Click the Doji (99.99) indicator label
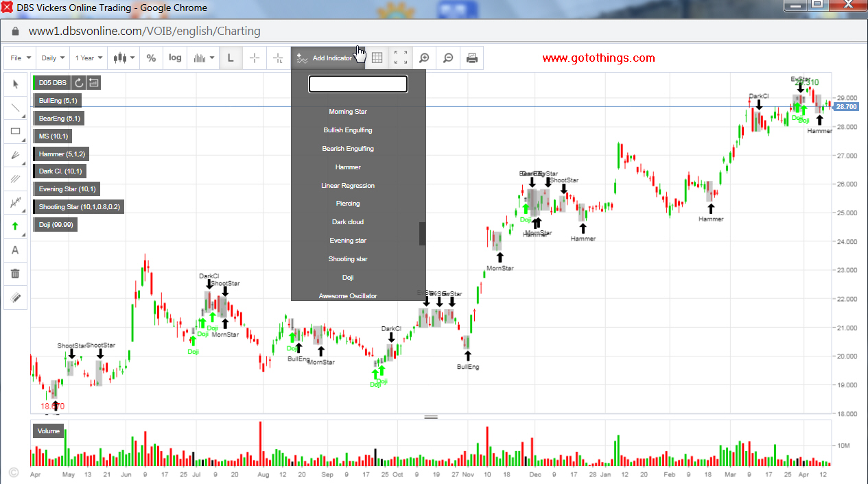The height and width of the screenshot is (484, 868). click(56, 224)
